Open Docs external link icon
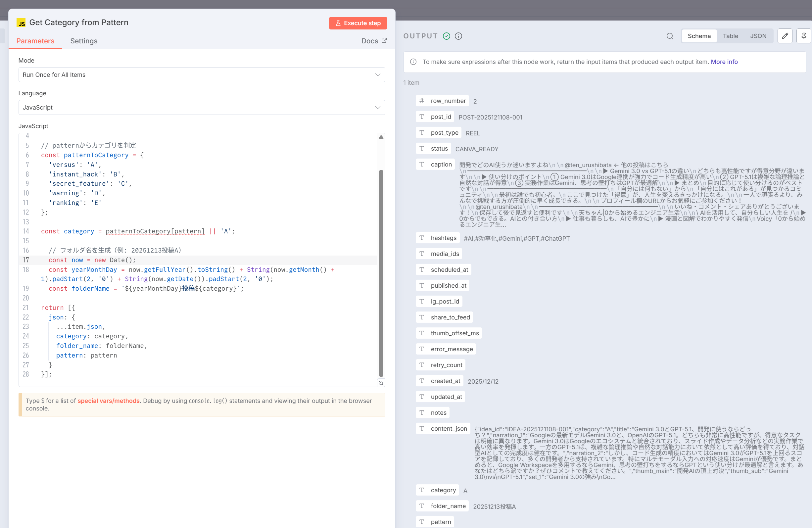The image size is (812, 528). pyautogui.click(x=384, y=41)
